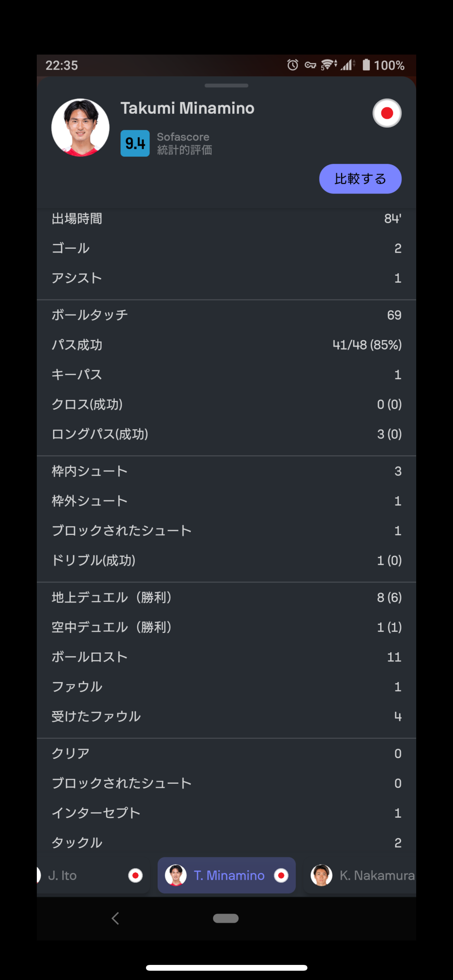
Task: Tap the VPN key status icon
Action: [311, 65]
